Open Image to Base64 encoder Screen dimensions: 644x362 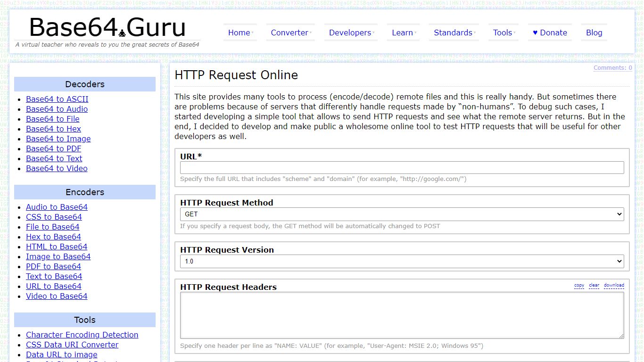pyautogui.click(x=58, y=256)
